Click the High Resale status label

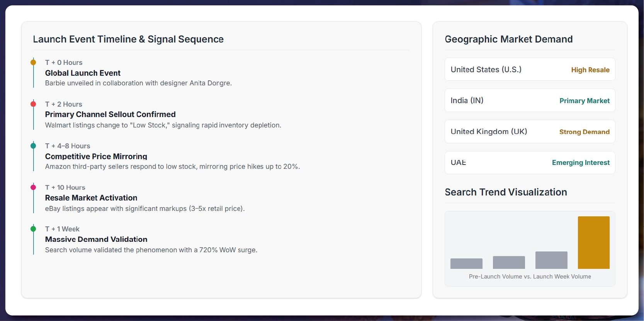[590, 70]
